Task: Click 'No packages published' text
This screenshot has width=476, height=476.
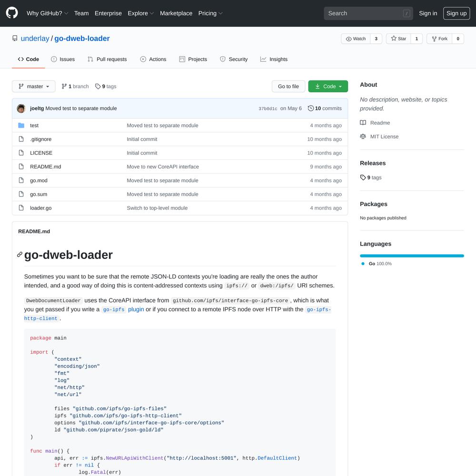Action: pos(383,218)
